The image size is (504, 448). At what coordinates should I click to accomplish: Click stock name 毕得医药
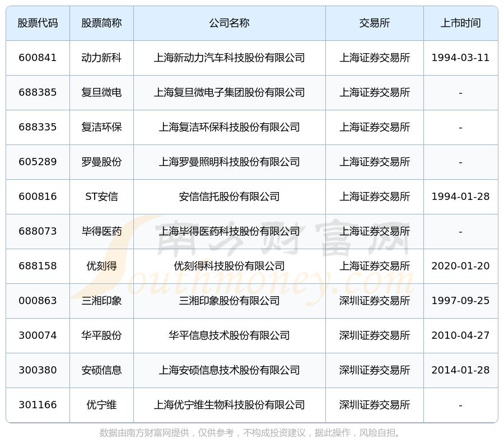(x=101, y=231)
